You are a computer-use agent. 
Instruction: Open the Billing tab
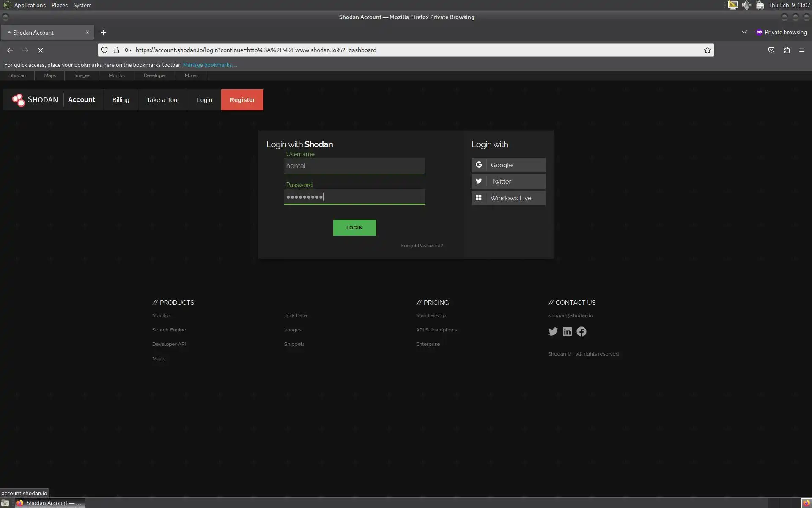click(x=121, y=100)
